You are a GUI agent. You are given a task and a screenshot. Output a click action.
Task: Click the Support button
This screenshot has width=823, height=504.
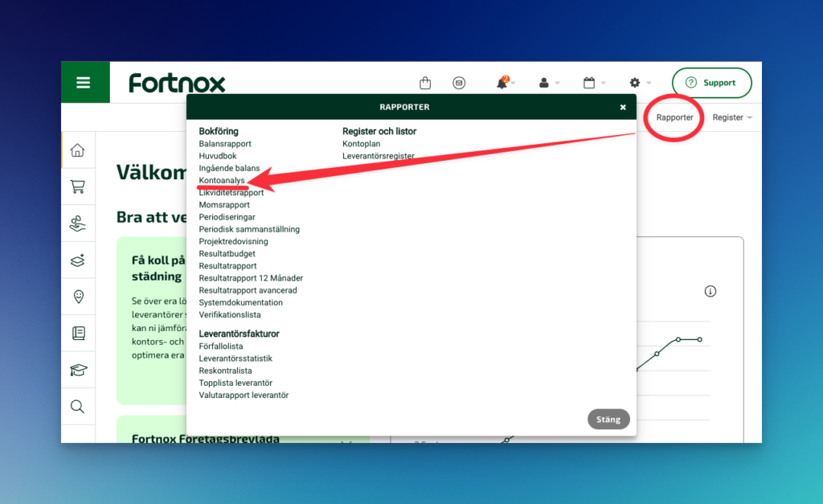tap(712, 83)
